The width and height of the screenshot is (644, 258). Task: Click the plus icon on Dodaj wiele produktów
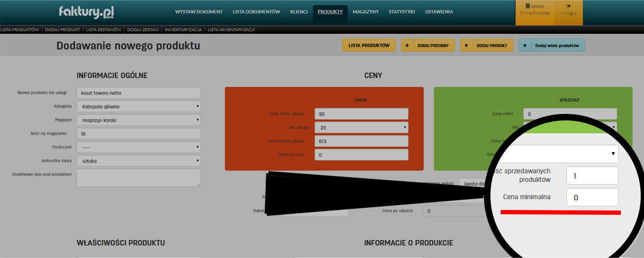(525, 46)
